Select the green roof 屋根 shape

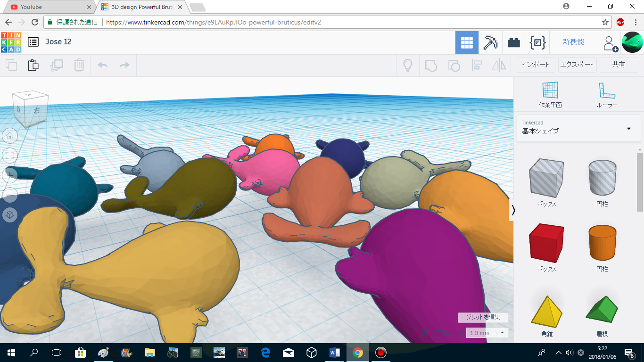pos(602,309)
